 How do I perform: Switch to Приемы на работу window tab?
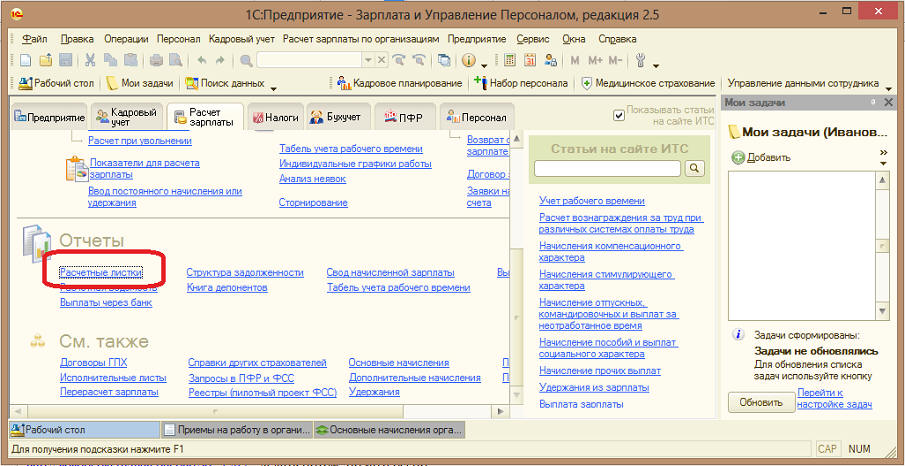point(237,430)
